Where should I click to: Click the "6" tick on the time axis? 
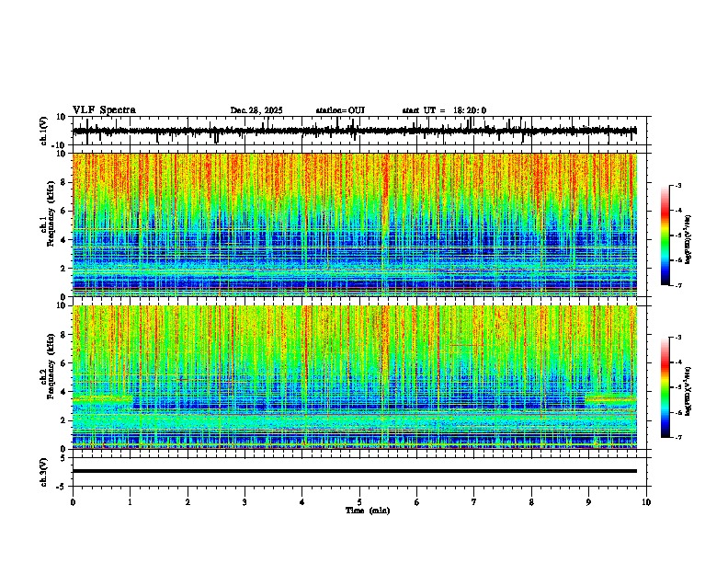point(417,502)
